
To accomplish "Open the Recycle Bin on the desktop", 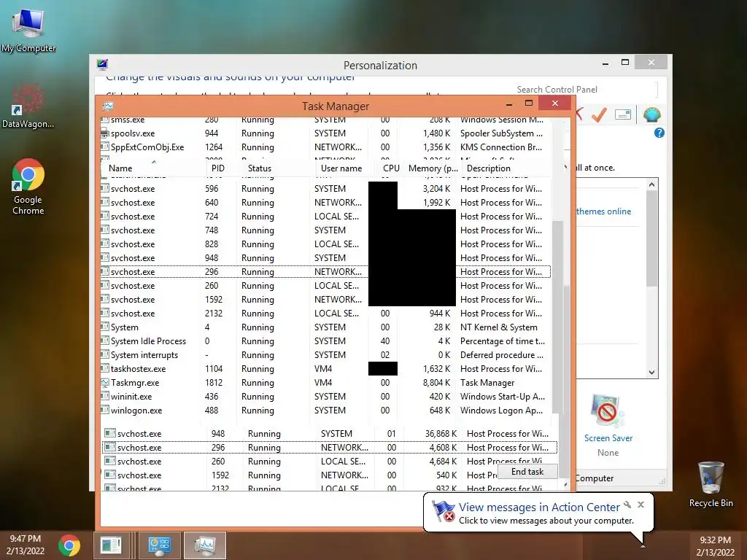I will coord(711,484).
